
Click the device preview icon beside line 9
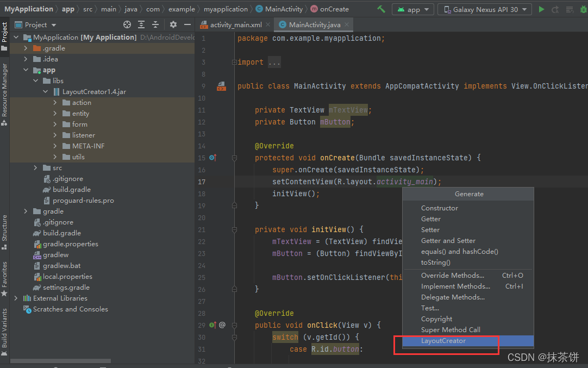(221, 86)
